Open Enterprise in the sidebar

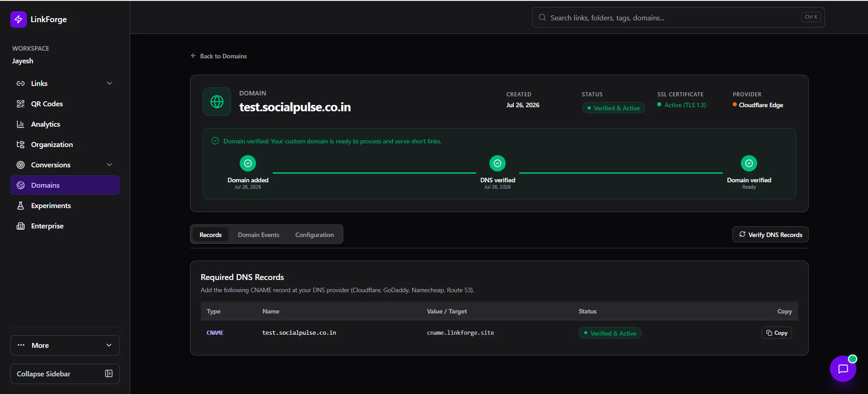tap(65, 226)
